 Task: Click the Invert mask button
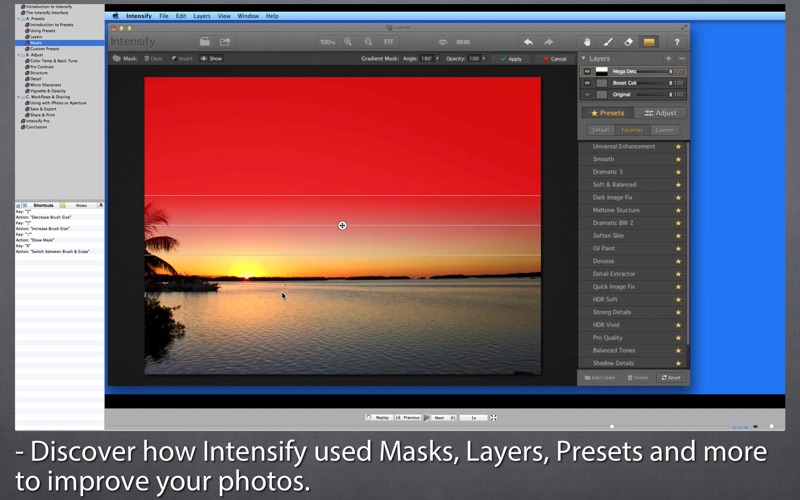[x=182, y=58]
